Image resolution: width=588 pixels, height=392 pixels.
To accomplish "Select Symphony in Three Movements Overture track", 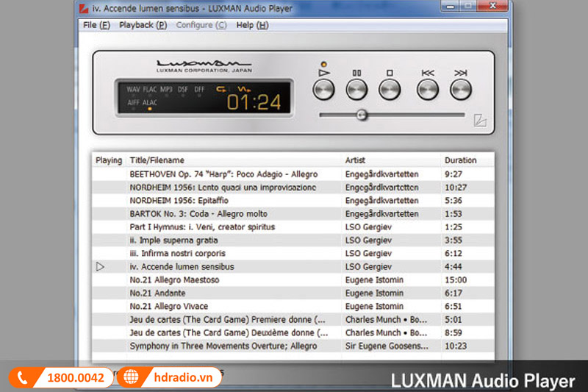I will click(x=223, y=346).
